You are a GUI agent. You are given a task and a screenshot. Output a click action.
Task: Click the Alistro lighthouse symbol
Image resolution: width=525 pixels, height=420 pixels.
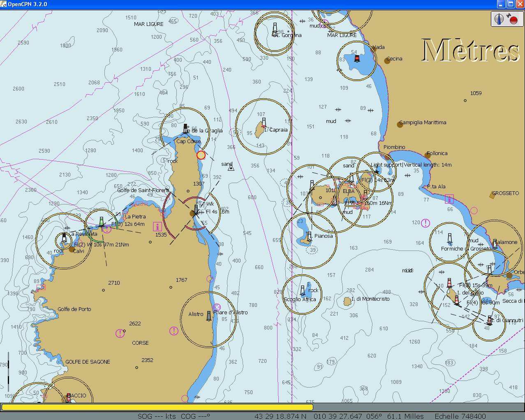pos(209,316)
